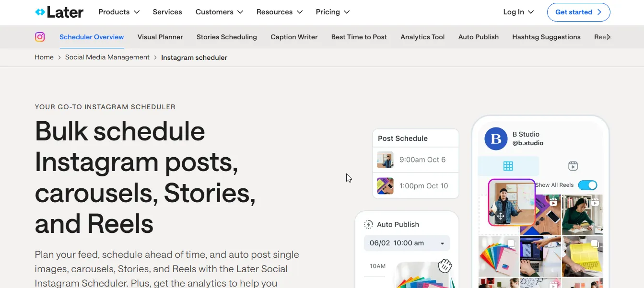This screenshot has width=644, height=288.
Task: Open Social Media Management breadcrumb
Action: pos(107,57)
